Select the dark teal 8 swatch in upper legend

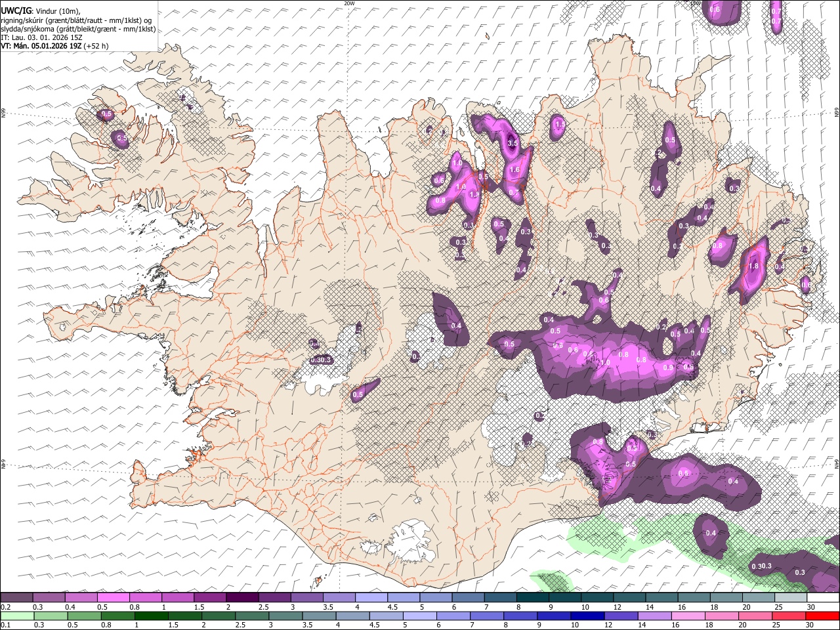point(533,597)
